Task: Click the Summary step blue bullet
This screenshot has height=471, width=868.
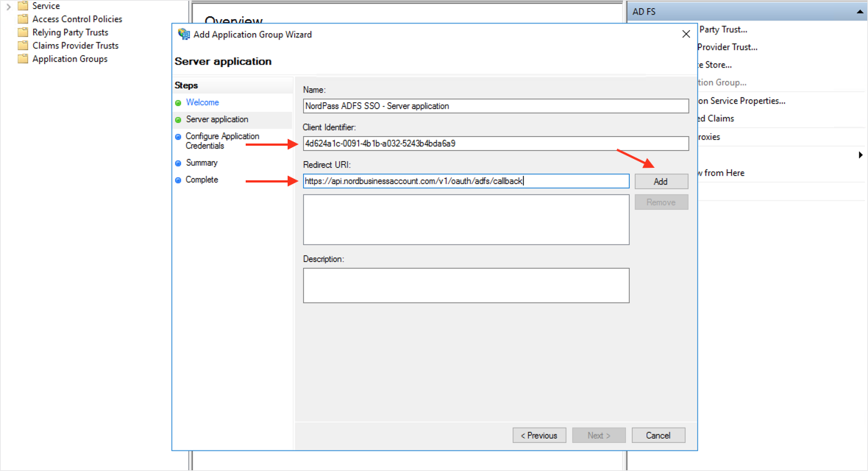Action: (x=178, y=163)
